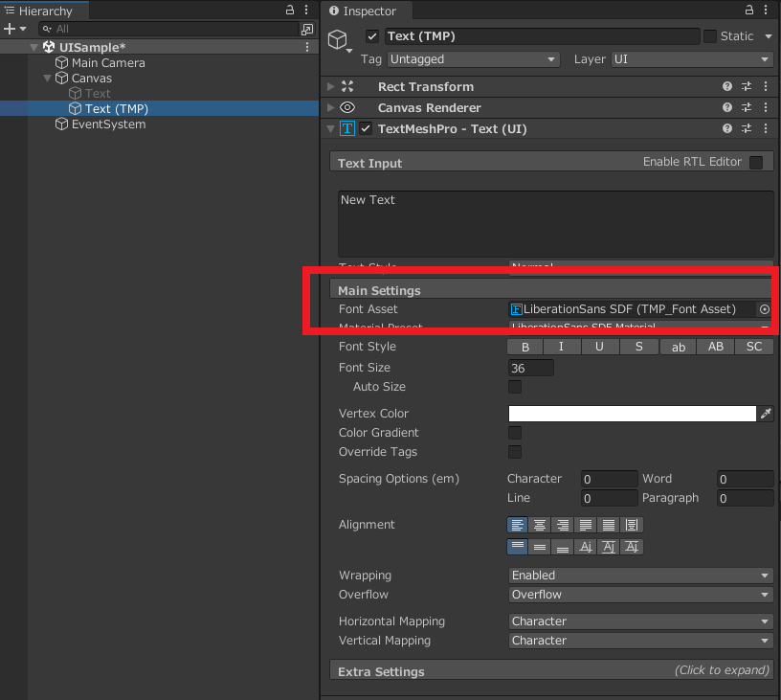
Task: Open TextMeshPro component more options menu
Action: [766, 128]
